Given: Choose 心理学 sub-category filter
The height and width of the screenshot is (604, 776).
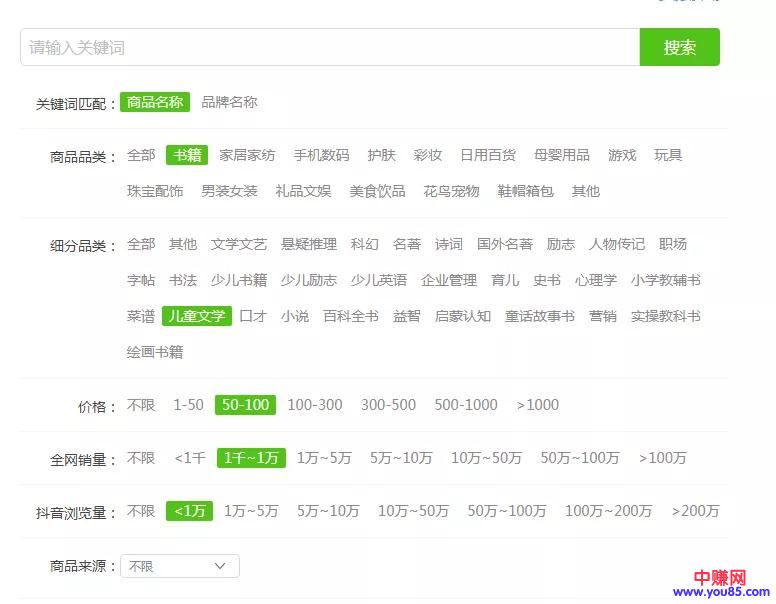Looking at the screenshot, I should point(596,280).
